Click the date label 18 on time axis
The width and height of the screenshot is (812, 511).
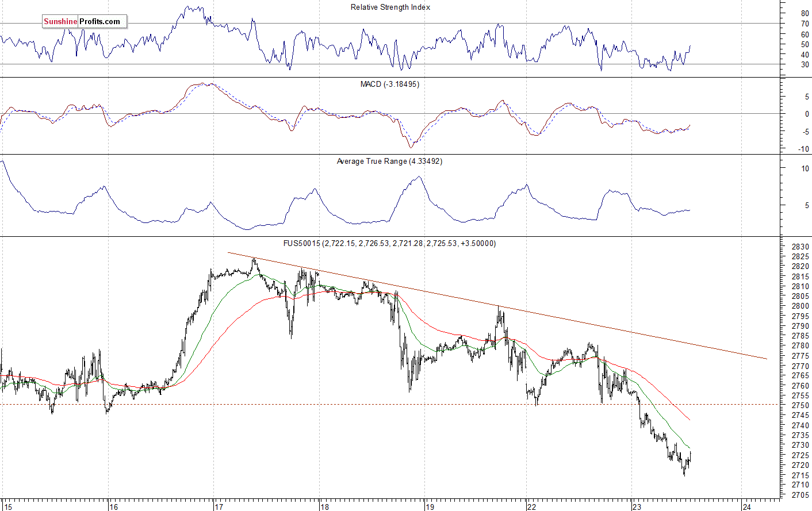pyautogui.click(x=325, y=507)
